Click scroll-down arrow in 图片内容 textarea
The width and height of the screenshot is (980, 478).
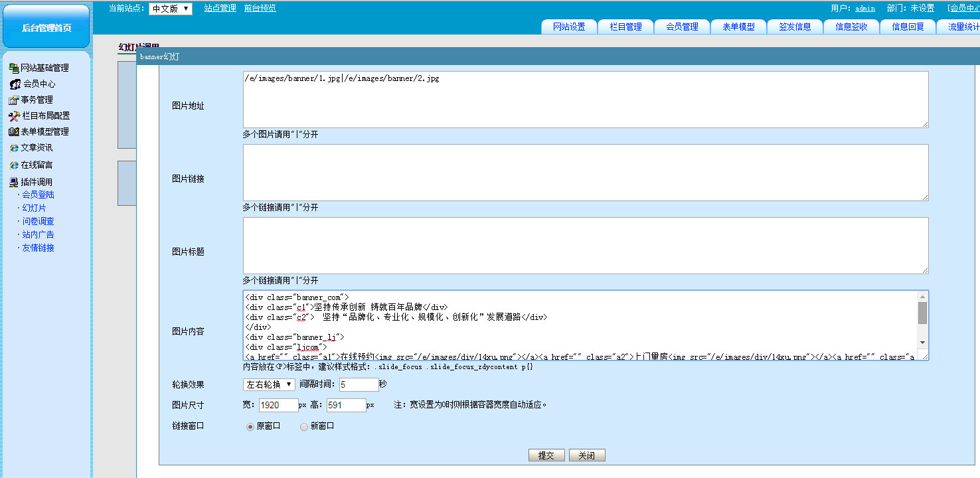922,342
